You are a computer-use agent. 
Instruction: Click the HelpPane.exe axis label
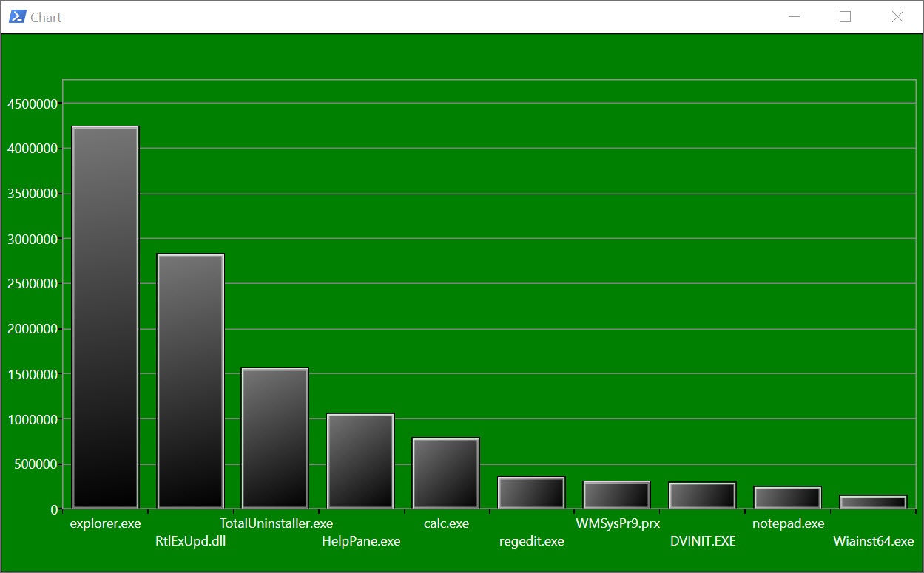point(361,541)
